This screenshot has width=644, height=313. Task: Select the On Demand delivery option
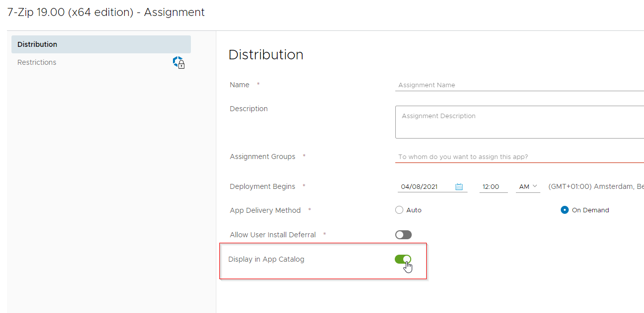point(565,210)
